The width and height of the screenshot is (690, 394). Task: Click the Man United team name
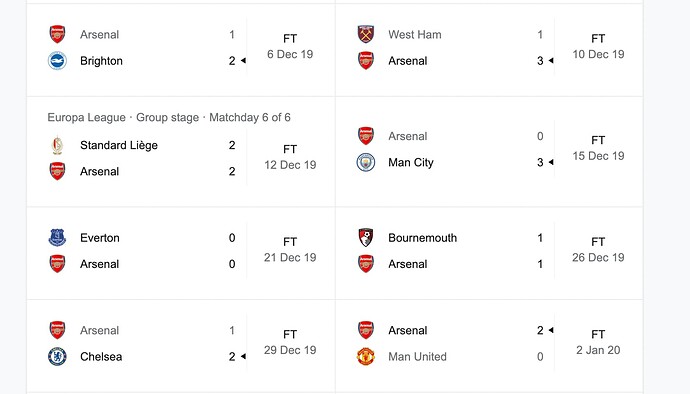click(417, 357)
